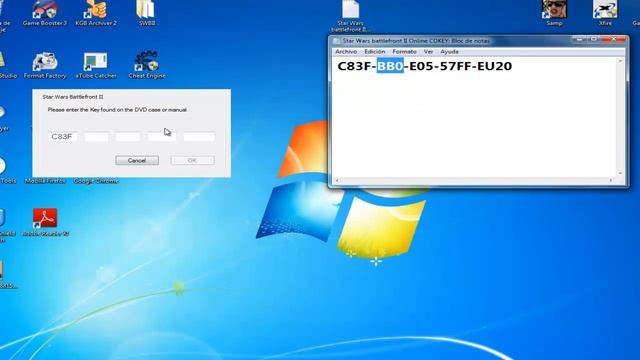Click the third empty key field
This screenshot has height=360, width=640.
click(128, 137)
